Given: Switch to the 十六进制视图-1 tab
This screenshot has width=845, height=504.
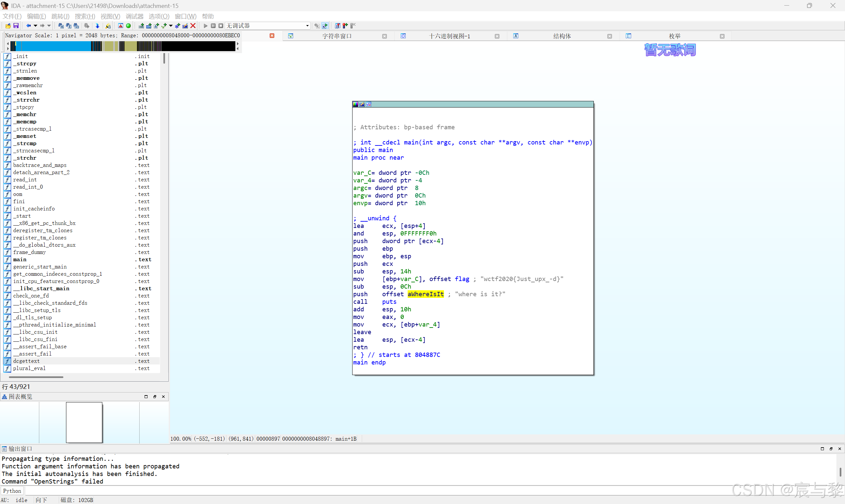Looking at the screenshot, I should (x=449, y=36).
